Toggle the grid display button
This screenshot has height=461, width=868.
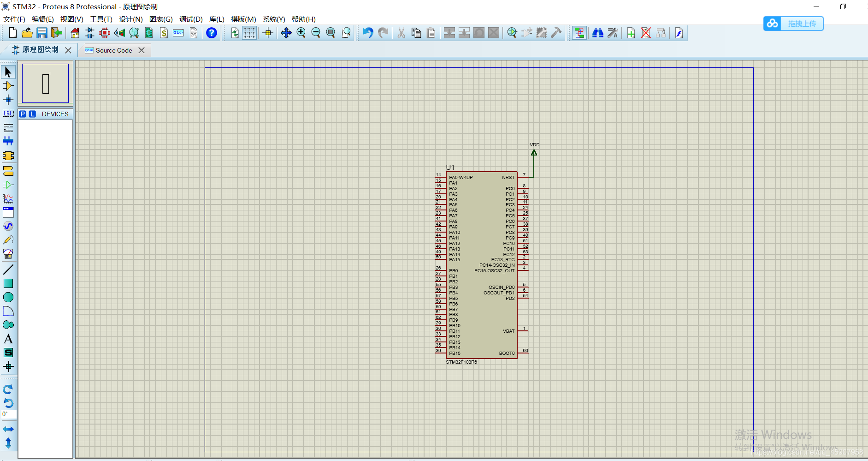pos(249,33)
